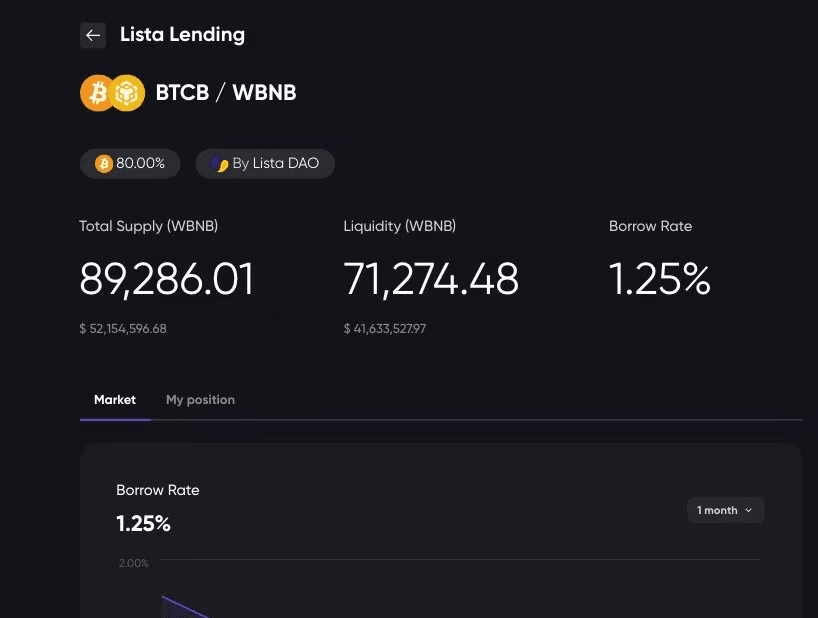Click the 2.00% chart axis label
The height and width of the screenshot is (618, 818).
point(134,563)
